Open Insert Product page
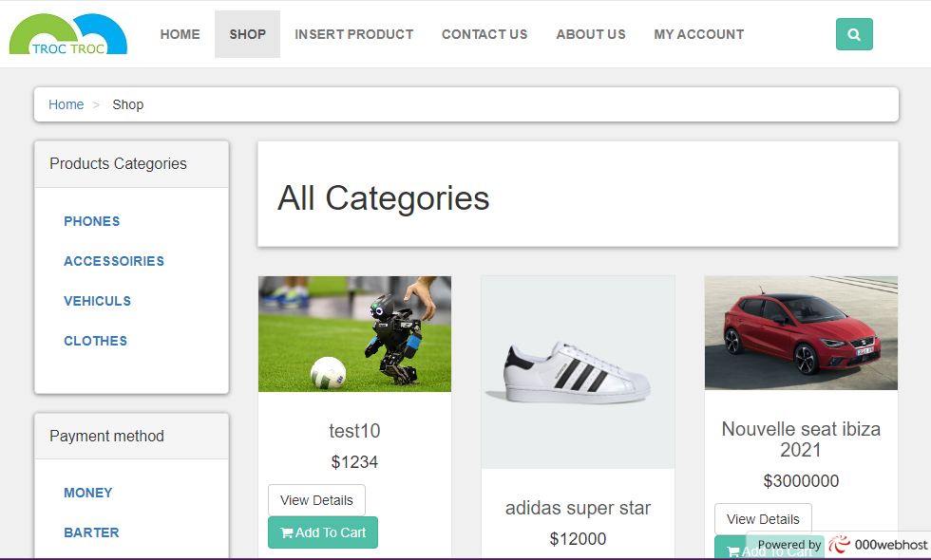 coord(353,34)
